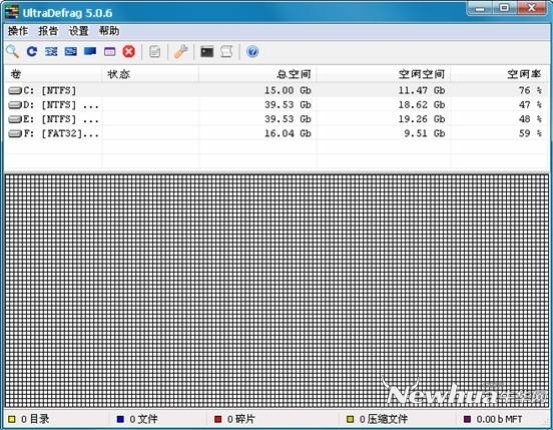This screenshot has width=553, height=430.
Task: Click the 空闲空间 column header
Action: click(x=383, y=74)
